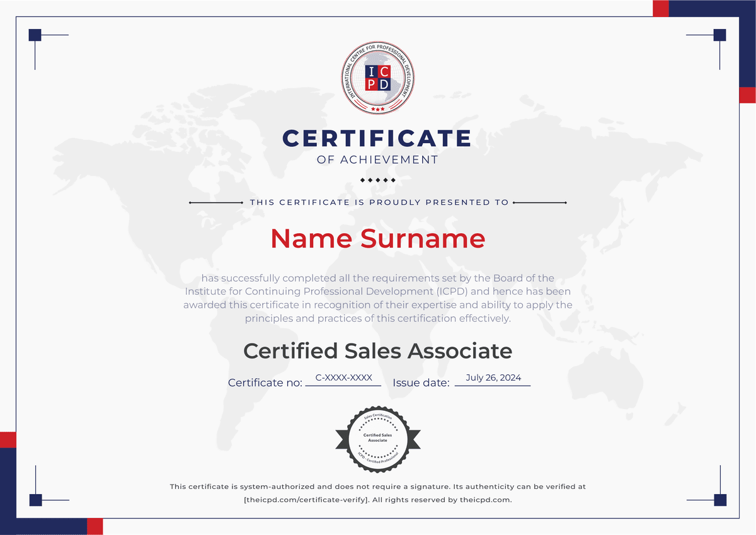Click the 'Certificate no:' label
This screenshot has height=535, width=756.
pos(265,383)
